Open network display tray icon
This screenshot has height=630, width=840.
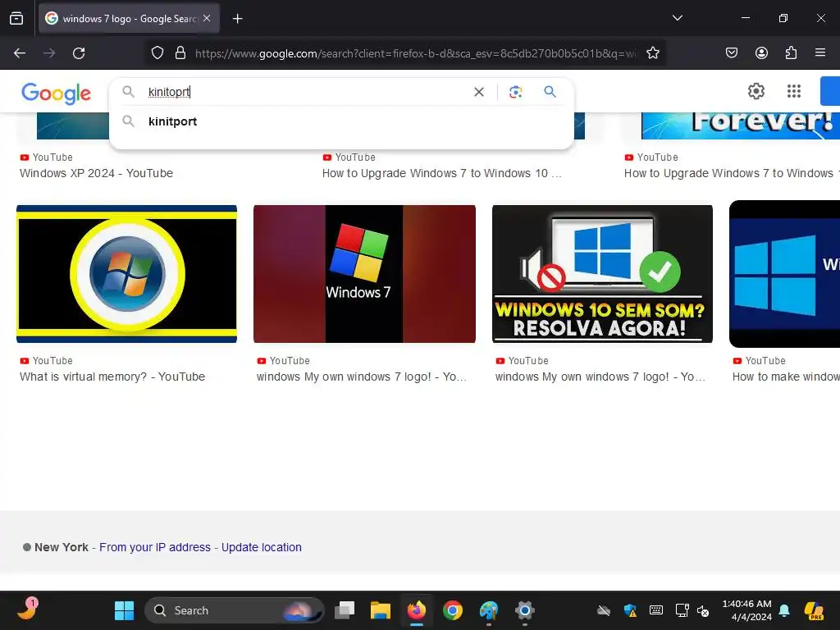pyautogui.click(x=682, y=610)
